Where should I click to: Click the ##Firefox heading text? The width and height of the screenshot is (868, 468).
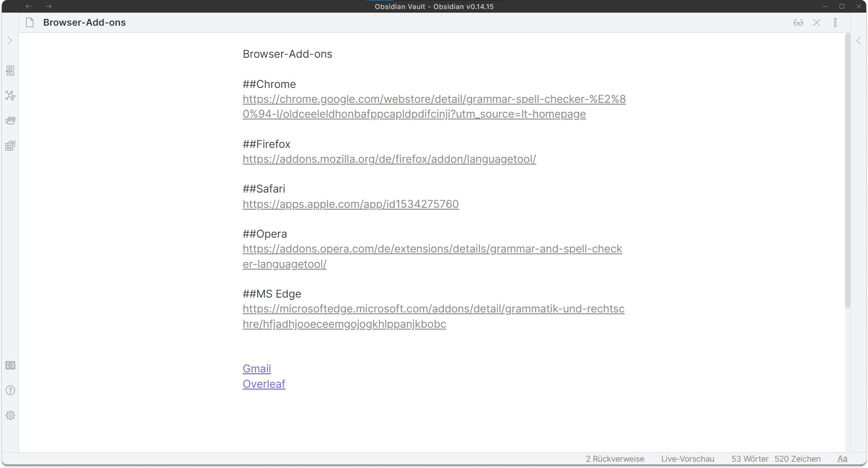tap(266, 144)
